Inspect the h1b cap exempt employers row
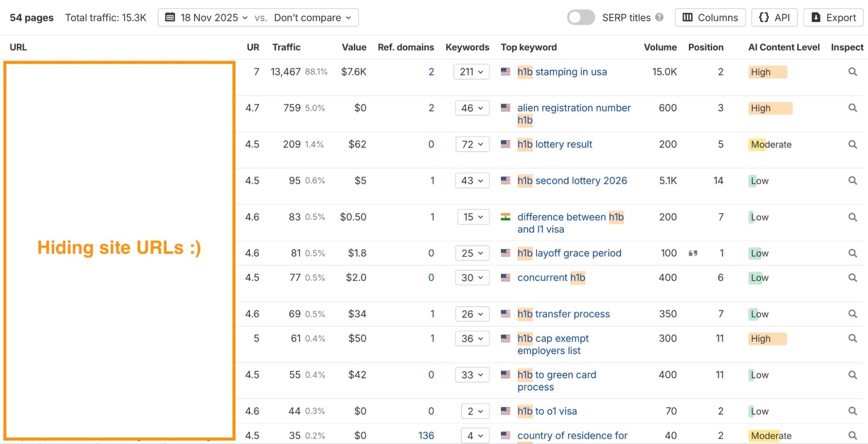Image resolution: width=868 pixels, height=444 pixels. coord(852,339)
